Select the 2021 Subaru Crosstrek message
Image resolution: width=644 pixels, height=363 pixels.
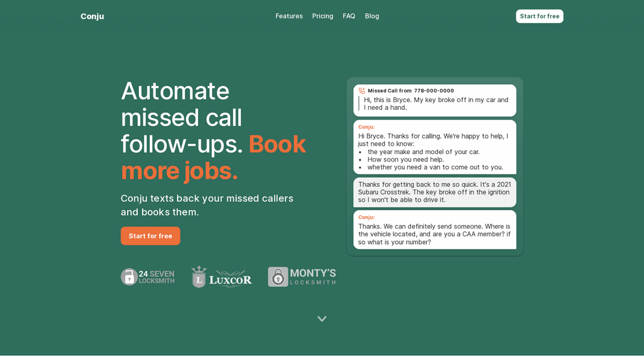(x=434, y=192)
